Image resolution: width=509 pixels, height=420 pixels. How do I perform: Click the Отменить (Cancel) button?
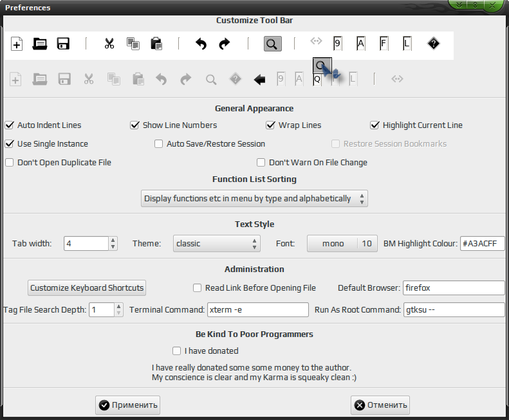(380, 405)
